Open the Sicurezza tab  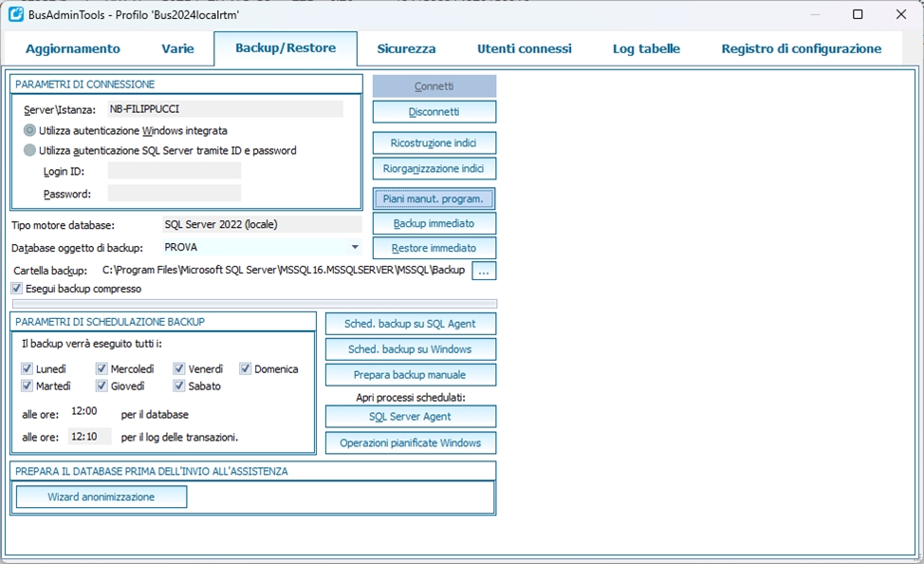point(406,49)
